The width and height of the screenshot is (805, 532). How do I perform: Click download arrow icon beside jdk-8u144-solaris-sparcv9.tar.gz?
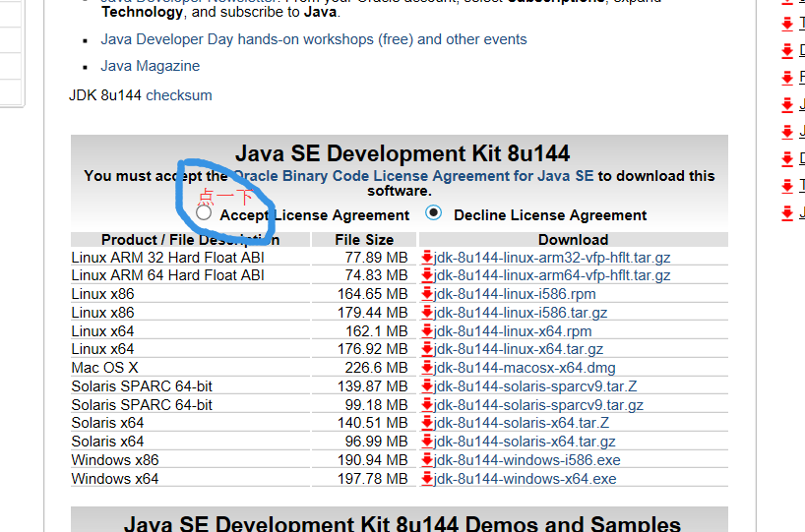[427, 405]
